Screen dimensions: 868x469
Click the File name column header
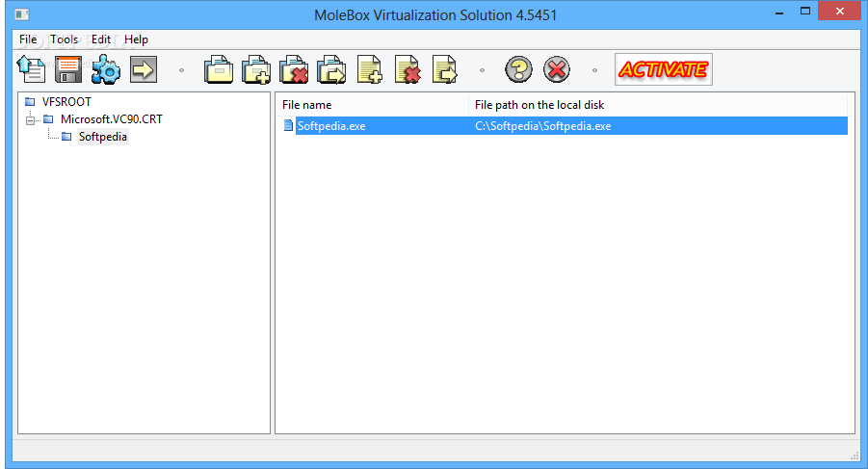pos(372,105)
